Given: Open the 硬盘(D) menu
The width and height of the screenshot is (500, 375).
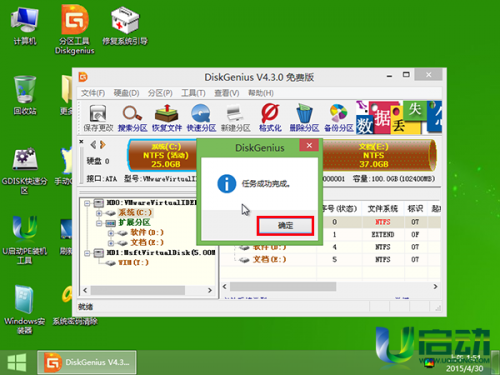Looking at the screenshot, I should (126, 93).
